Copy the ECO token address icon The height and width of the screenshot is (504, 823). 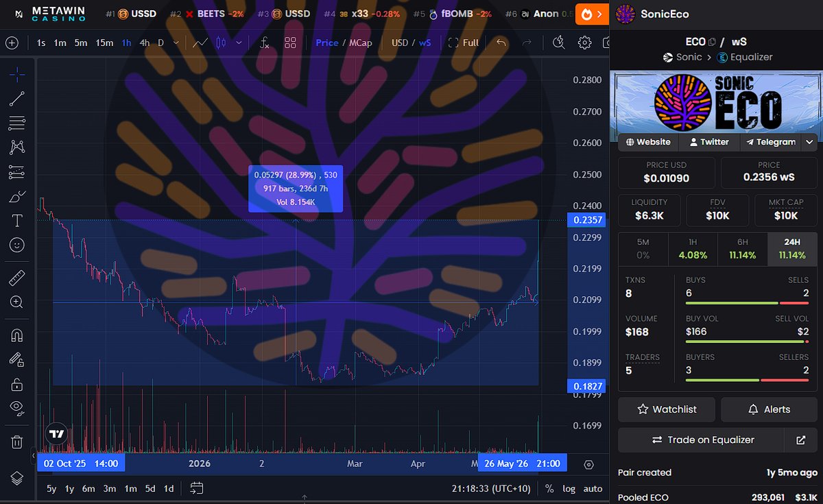point(712,42)
